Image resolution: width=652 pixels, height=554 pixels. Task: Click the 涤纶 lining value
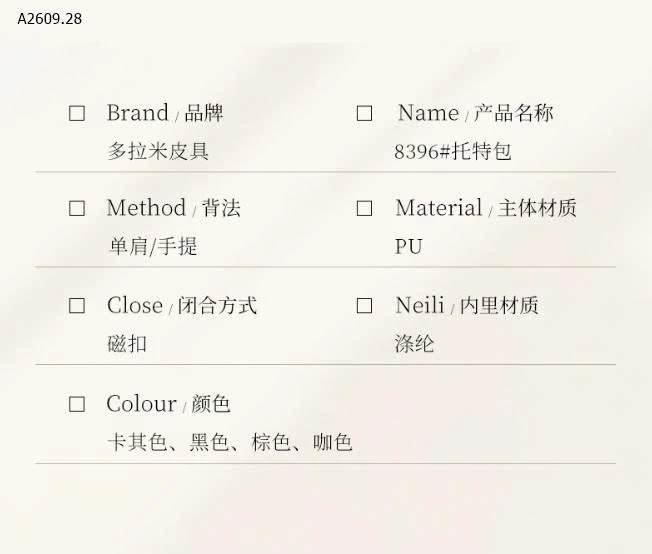pyautogui.click(x=414, y=344)
